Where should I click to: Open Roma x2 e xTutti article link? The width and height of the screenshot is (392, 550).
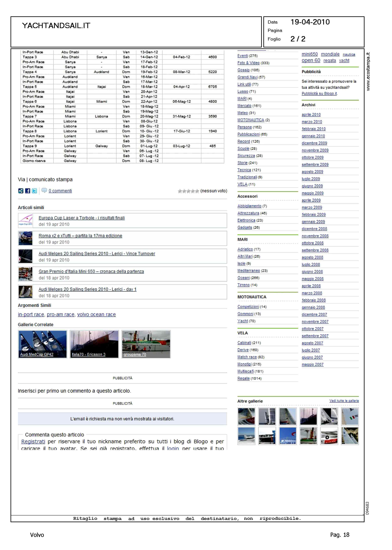[x=80, y=236]
